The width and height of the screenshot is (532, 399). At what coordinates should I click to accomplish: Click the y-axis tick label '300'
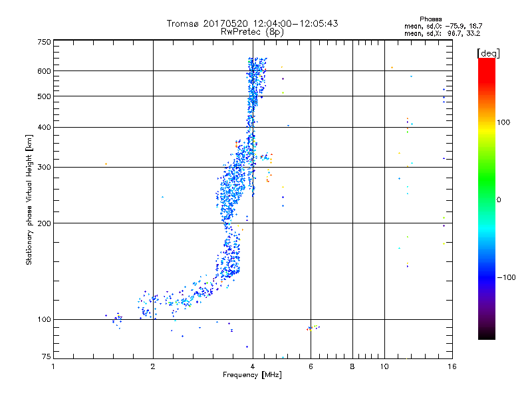44,168
